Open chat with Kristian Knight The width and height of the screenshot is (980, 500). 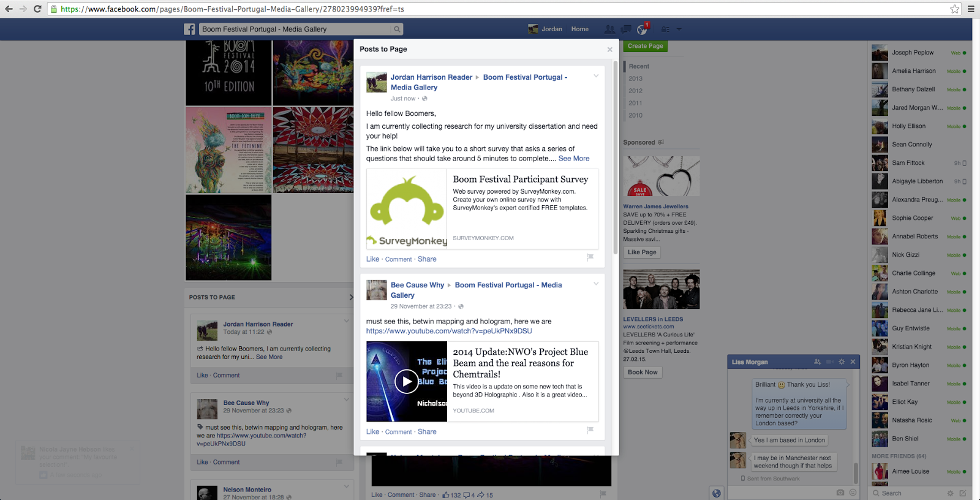pyautogui.click(x=919, y=347)
